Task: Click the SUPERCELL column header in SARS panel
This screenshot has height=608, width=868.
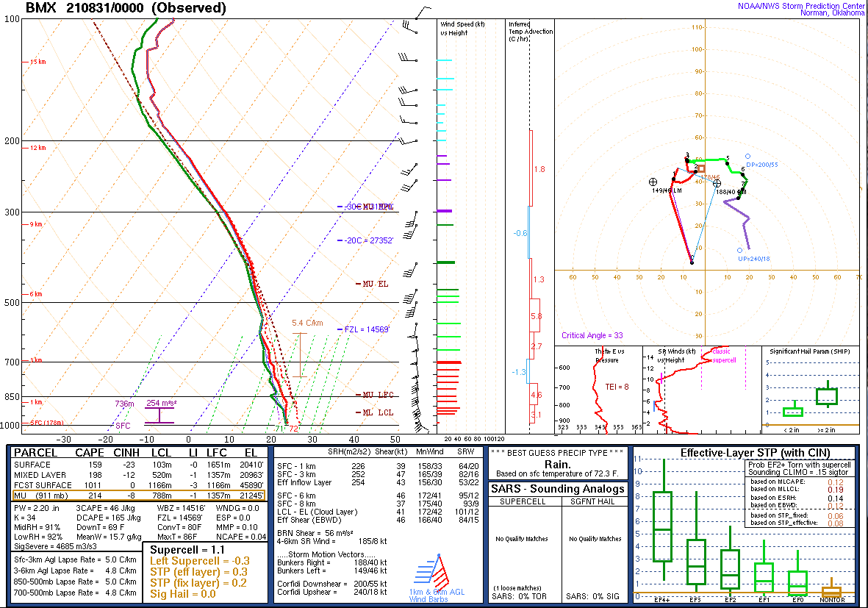Action: tap(522, 501)
